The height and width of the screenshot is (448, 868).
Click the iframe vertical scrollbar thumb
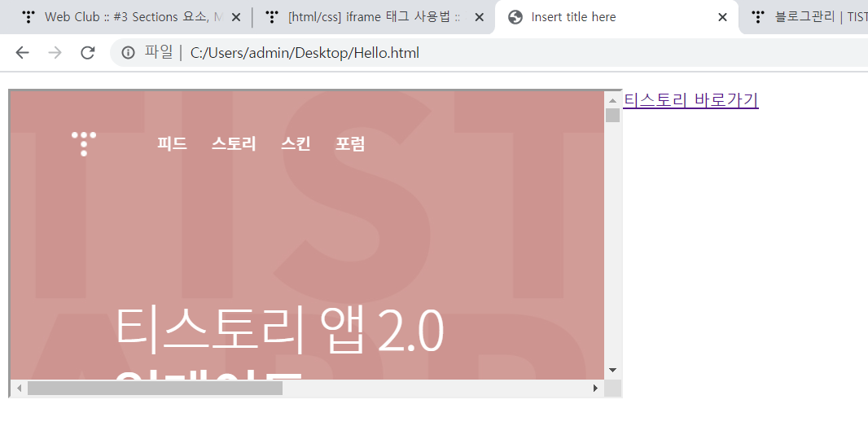613,115
